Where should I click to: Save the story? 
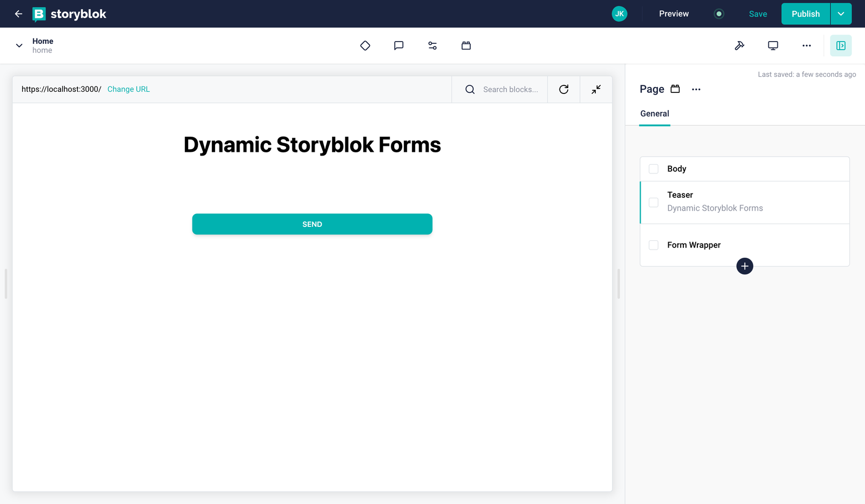758,14
